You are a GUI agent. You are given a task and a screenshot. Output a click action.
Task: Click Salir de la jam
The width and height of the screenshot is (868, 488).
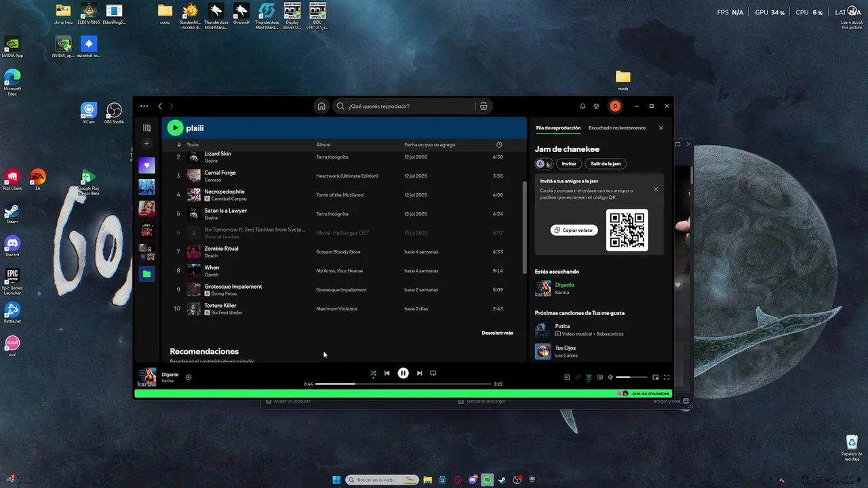point(606,163)
